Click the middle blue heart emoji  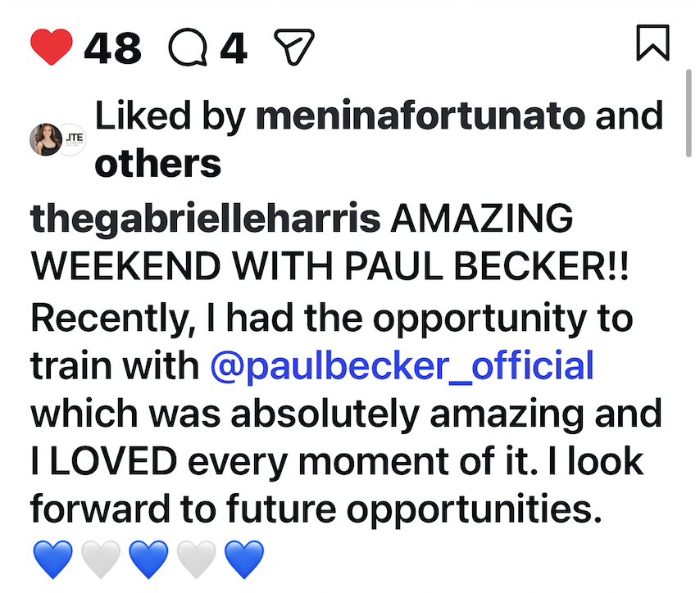tap(148, 561)
